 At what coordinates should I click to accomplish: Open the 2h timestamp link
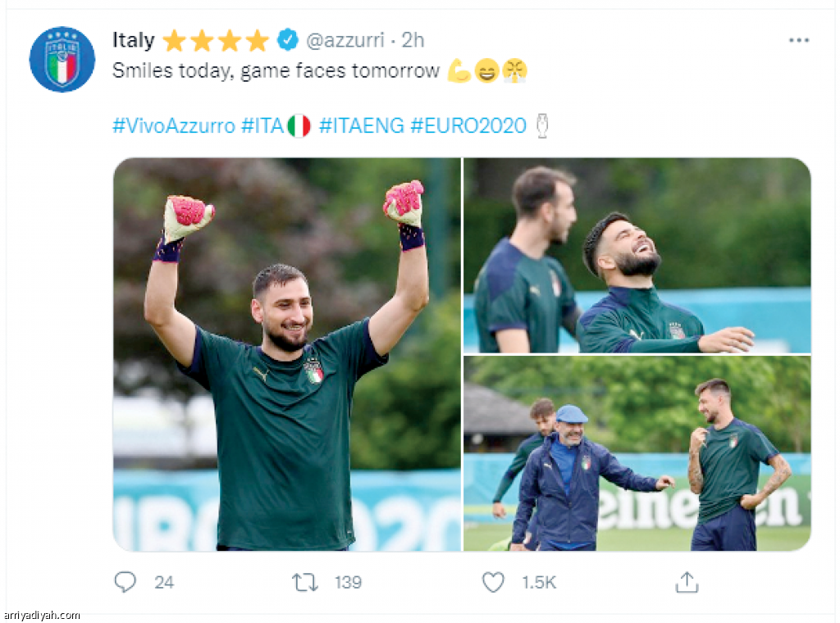pos(413,40)
